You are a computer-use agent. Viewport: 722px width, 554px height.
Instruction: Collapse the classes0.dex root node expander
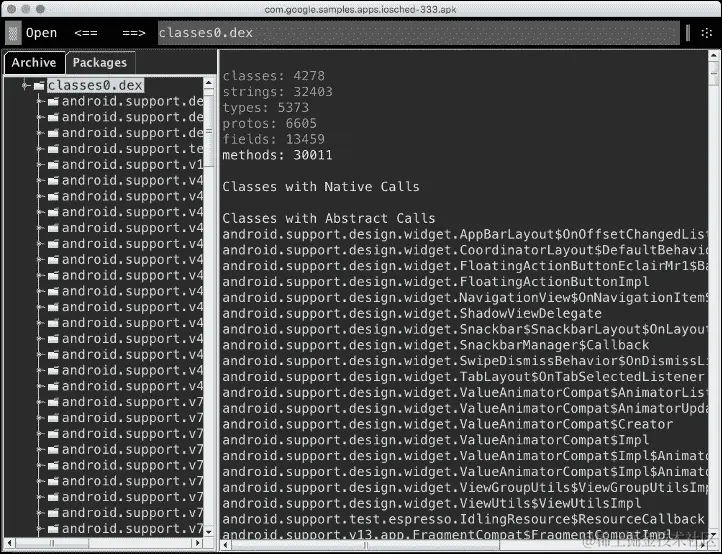25,85
